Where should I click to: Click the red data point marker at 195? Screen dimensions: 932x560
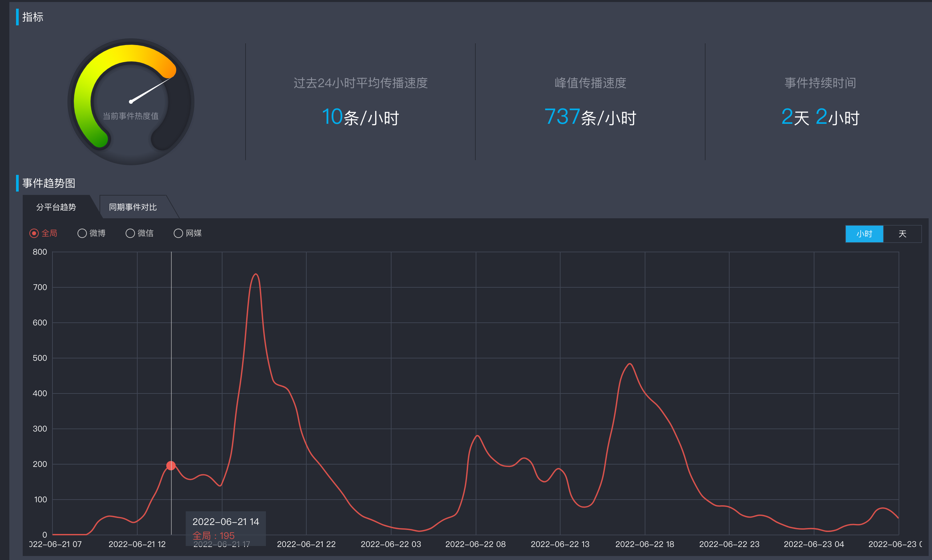coord(171,465)
